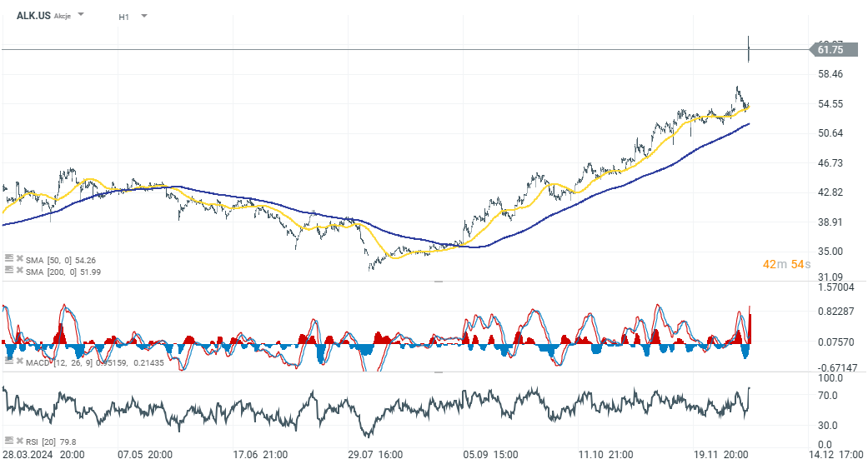Click the 29.07 16:00 time axis label
Image resolution: width=868 pixels, height=469 pixels.
[375, 455]
